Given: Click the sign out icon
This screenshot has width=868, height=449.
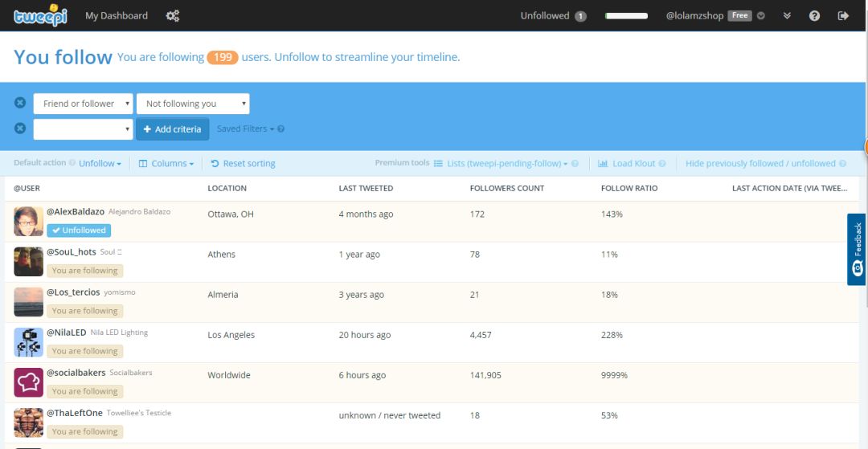Looking at the screenshot, I should pos(843,15).
